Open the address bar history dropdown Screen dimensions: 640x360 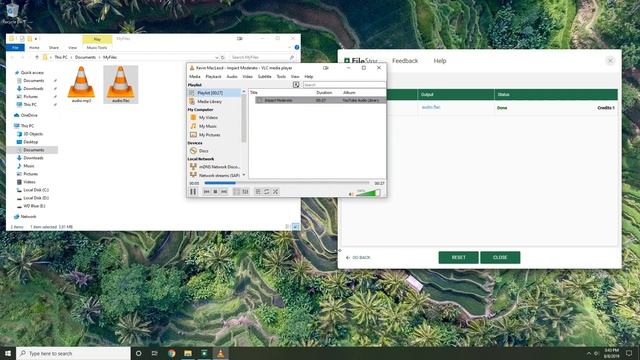[x=217, y=58]
